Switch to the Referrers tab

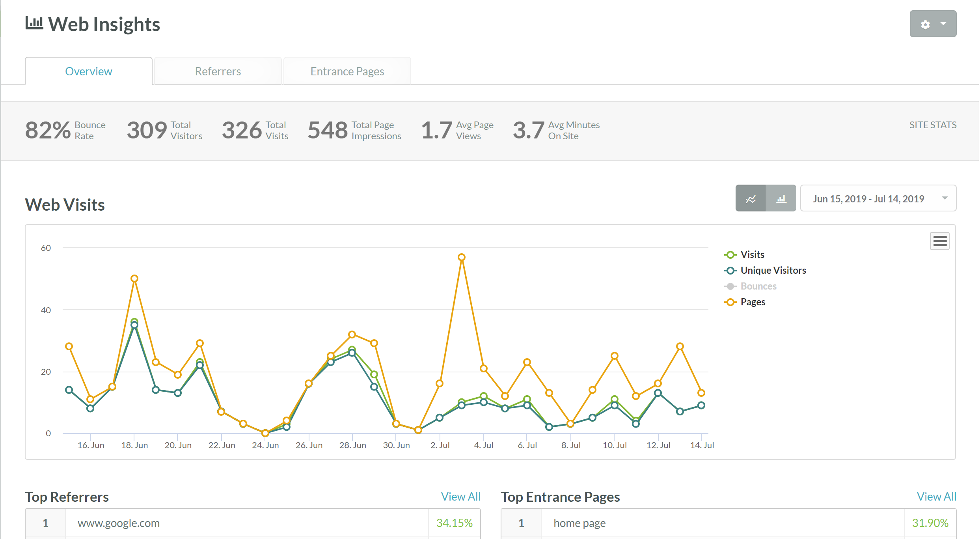pyautogui.click(x=218, y=71)
